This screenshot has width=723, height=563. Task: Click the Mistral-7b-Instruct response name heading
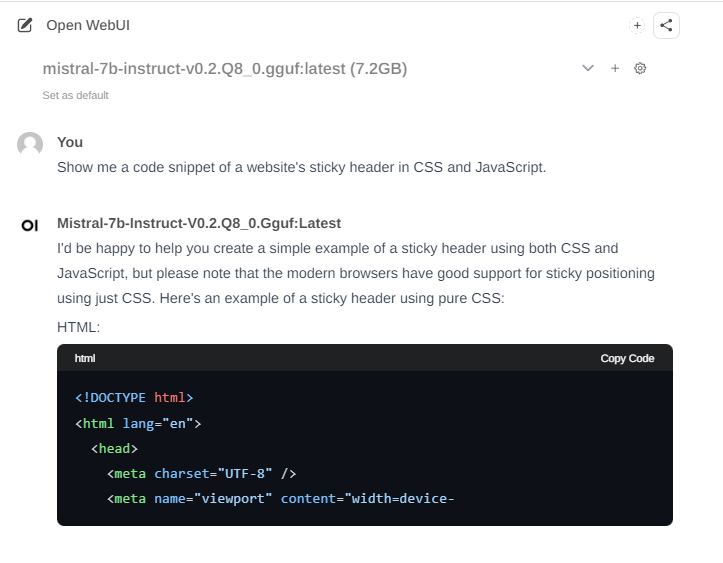click(x=199, y=223)
